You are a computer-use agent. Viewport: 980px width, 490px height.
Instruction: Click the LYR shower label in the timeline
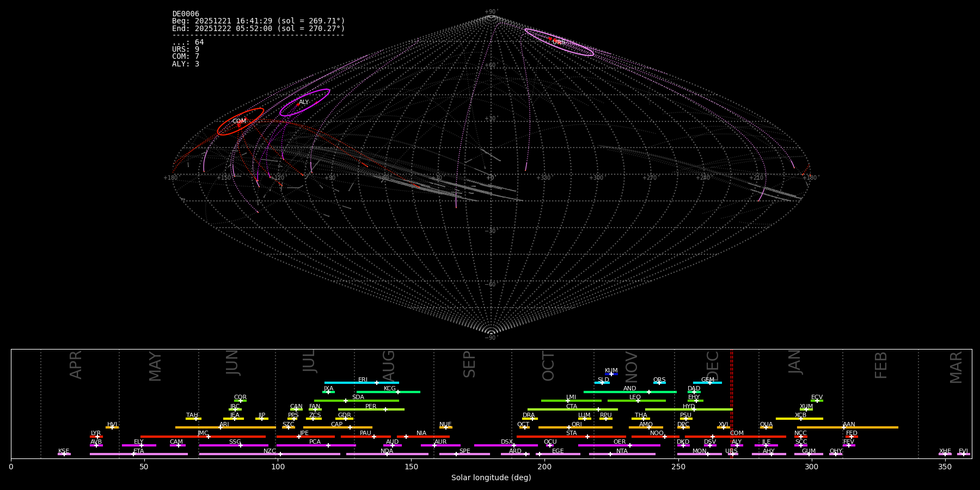[96, 433]
